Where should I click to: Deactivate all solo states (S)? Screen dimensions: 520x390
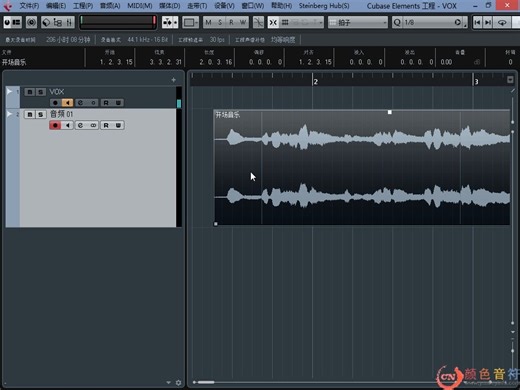[x=220, y=22]
